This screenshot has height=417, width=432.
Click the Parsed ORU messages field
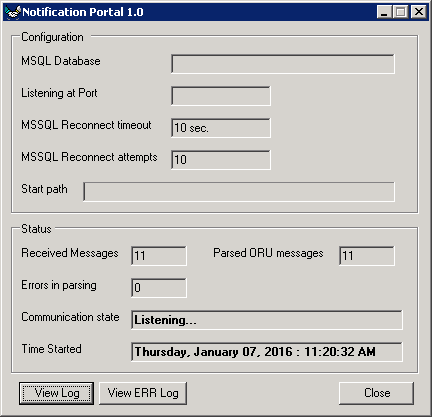[367, 256]
